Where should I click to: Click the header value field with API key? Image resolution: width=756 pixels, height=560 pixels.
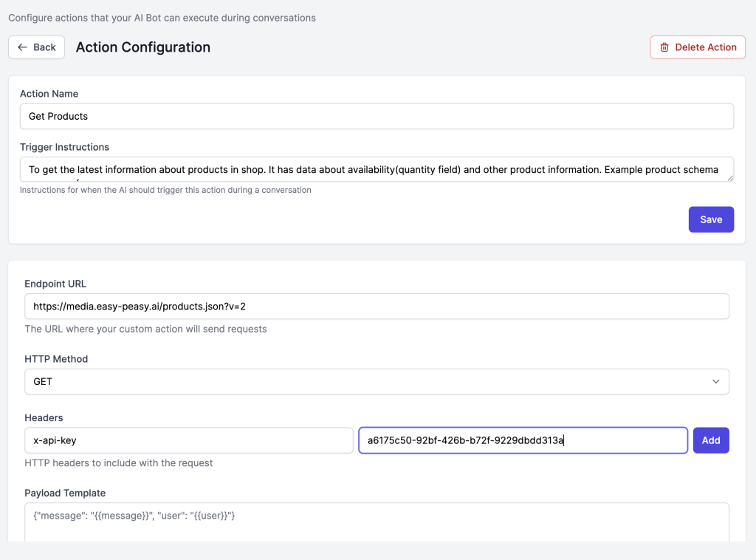(x=523, y=440)
